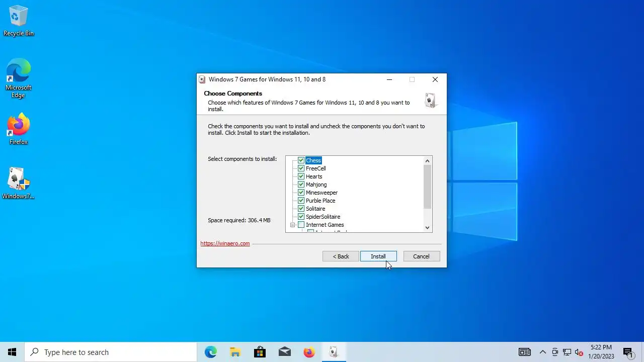Click component list scroll down arrow
644x362 pixels.
pyautogui.click(x=428, y=228)
